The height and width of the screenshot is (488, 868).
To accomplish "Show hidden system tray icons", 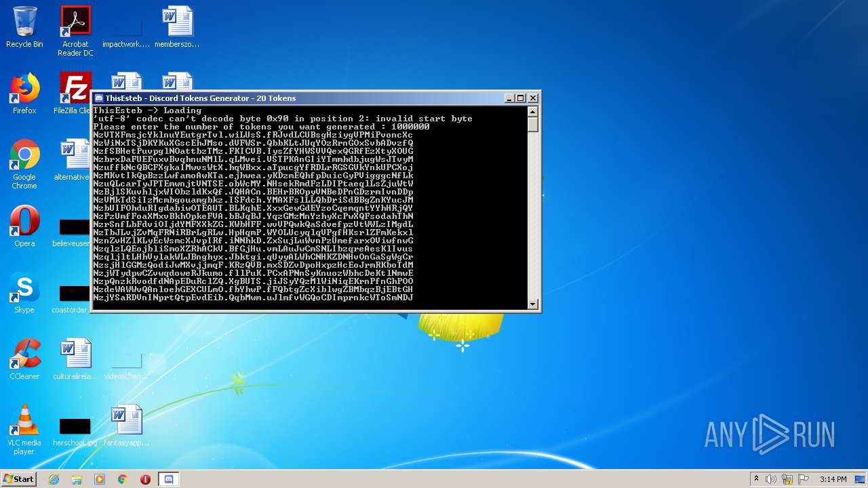I will (x=756, y=479).
